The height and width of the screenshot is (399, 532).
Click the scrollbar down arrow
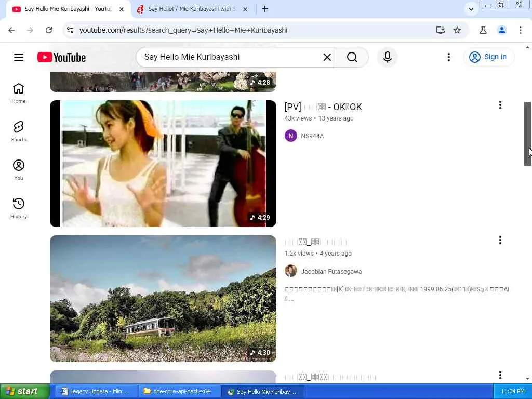(527, 379)
